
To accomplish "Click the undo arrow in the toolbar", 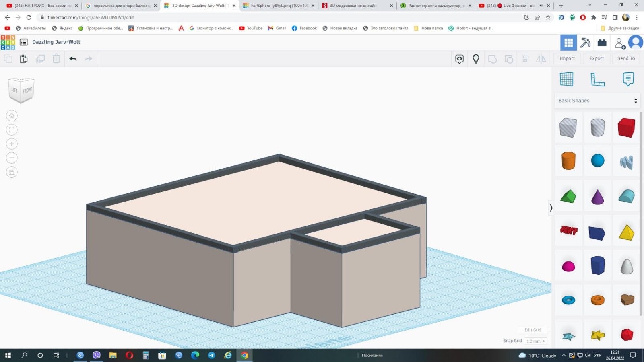I will 73,59.
